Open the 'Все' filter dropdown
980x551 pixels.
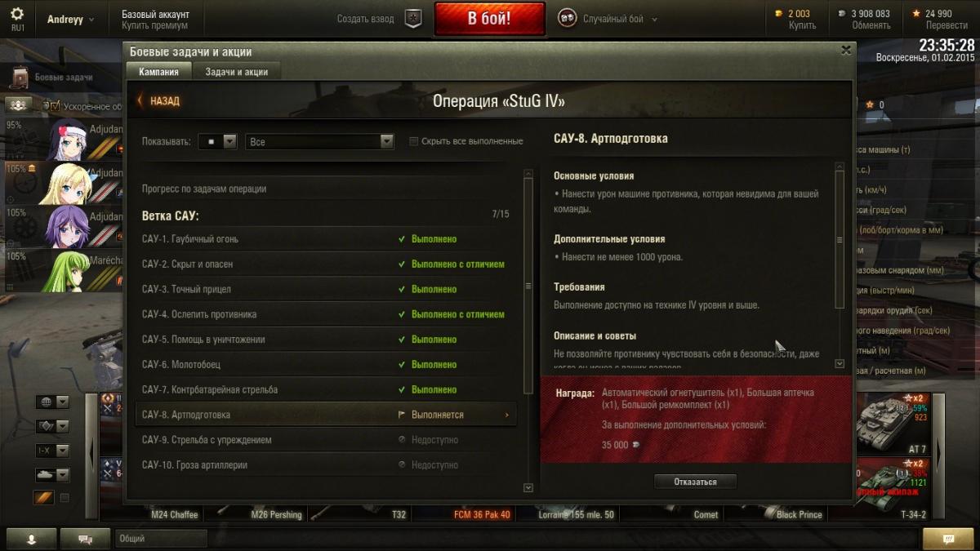coord(320,141)
